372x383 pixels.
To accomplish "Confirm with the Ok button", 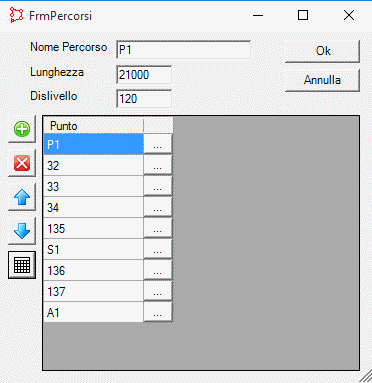I will (x=323, y=51).
